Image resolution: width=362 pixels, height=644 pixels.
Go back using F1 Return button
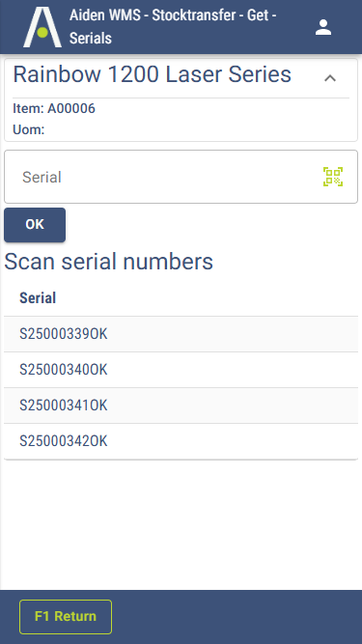(66, 616)
